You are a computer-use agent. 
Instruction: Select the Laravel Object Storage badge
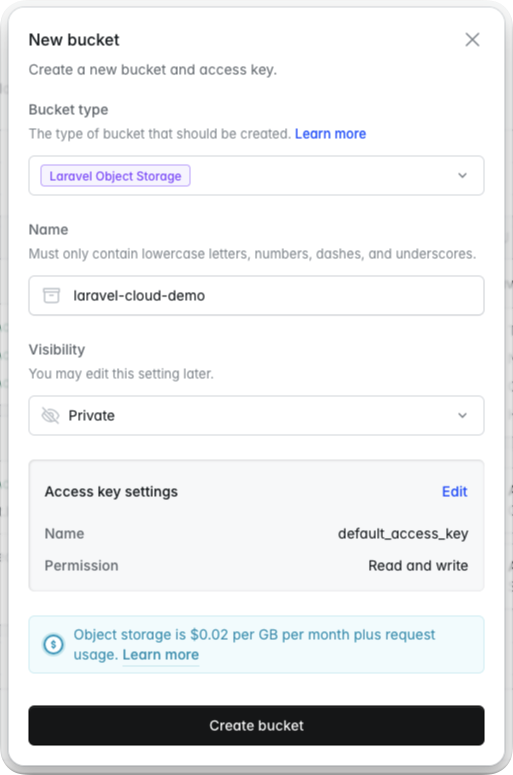click(x=115, y=176)
